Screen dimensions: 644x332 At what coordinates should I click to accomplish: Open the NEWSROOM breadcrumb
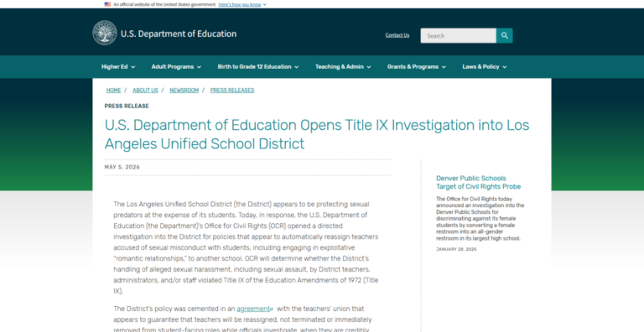click(184, 91)
